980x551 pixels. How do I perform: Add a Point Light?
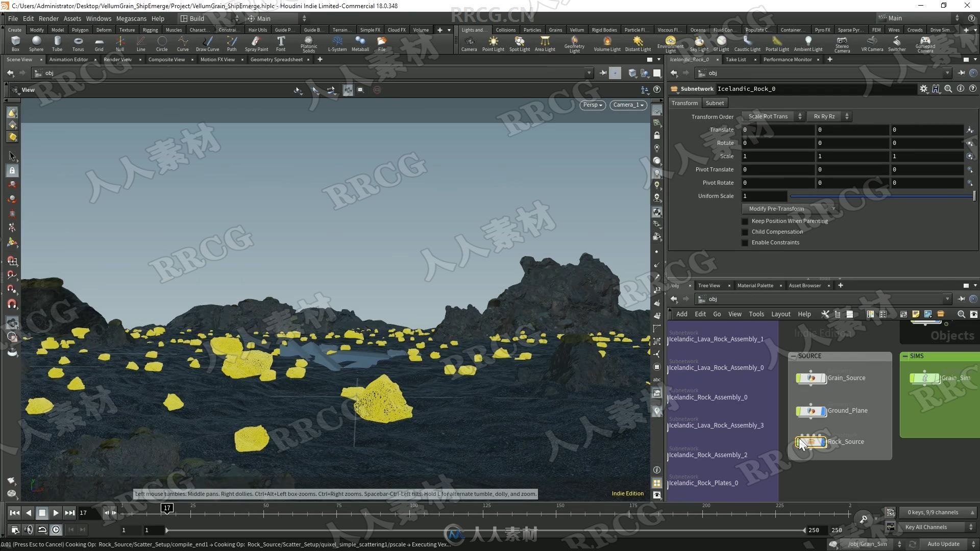493,43
